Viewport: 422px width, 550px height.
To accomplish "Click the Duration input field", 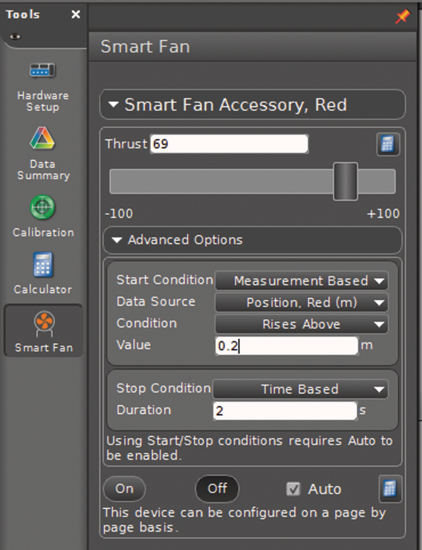I will coord(285,411).
